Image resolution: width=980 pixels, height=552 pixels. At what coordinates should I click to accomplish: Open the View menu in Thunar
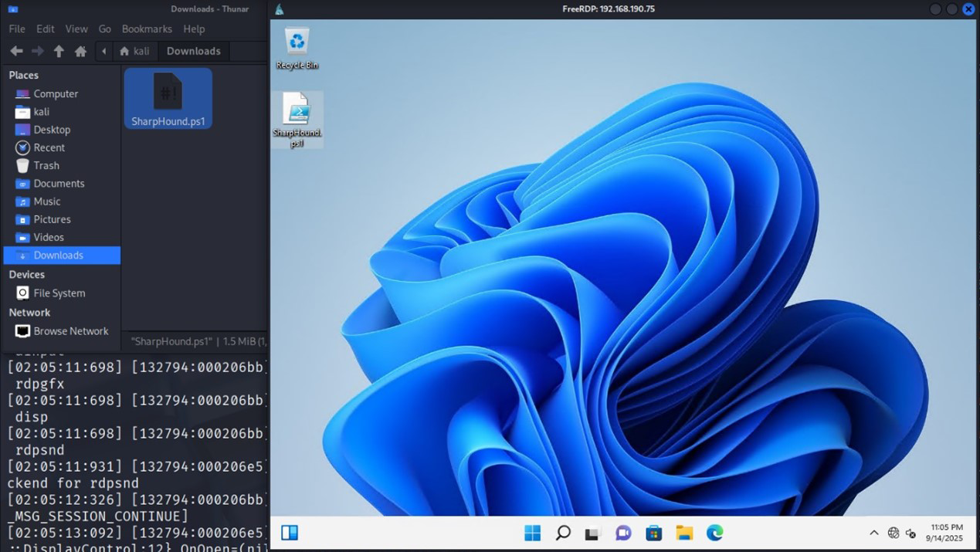tap(76, 29)
